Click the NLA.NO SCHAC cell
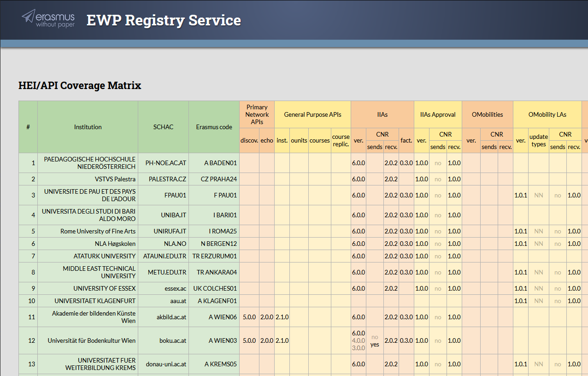 (163, 244)
